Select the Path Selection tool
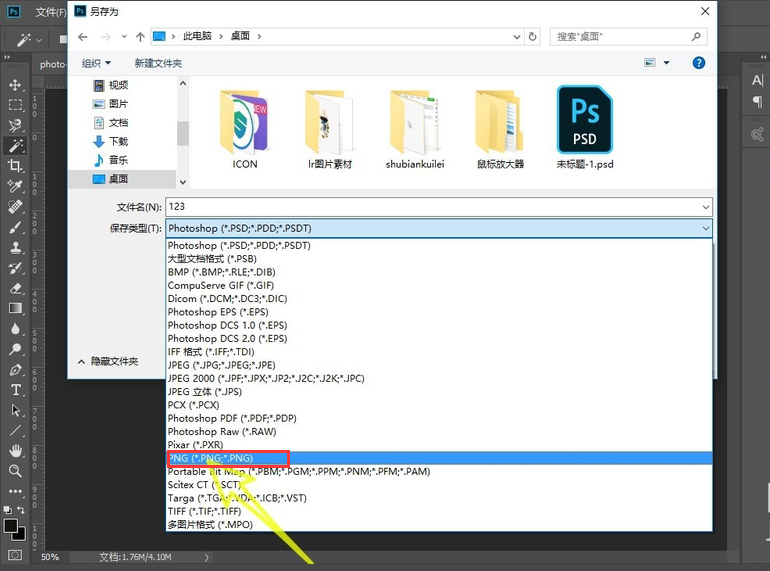This screenshot has width=770, height=571. (x=15, y=410)
